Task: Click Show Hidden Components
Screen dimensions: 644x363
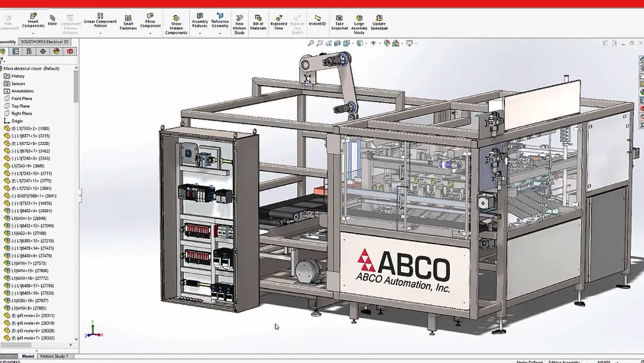Action: [176, 25]
